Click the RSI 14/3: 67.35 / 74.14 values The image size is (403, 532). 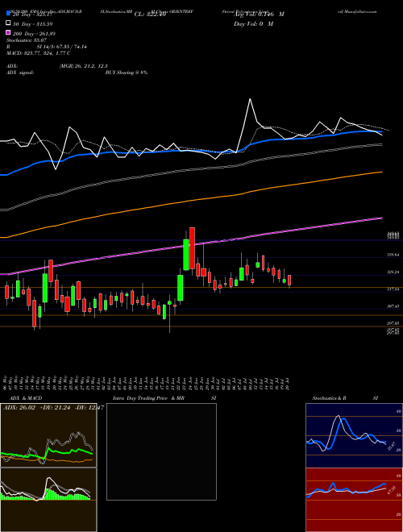[62, 47]
